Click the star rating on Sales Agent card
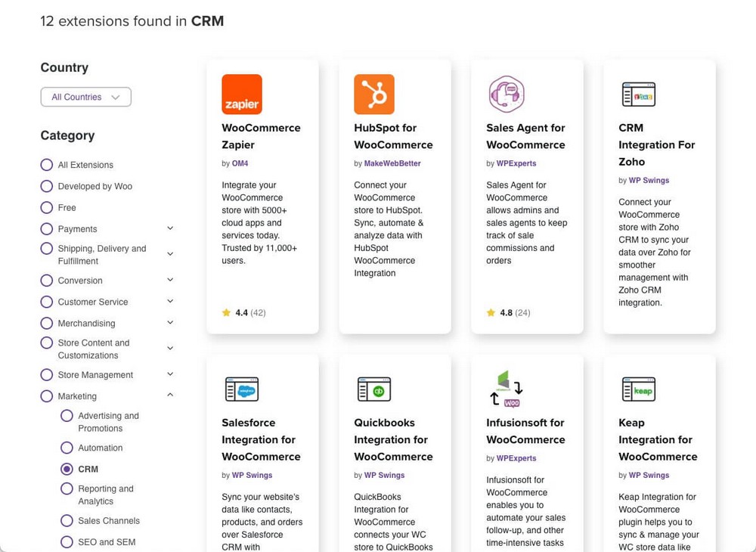This screenshot has width=756, height=552. tap(491, 312)
